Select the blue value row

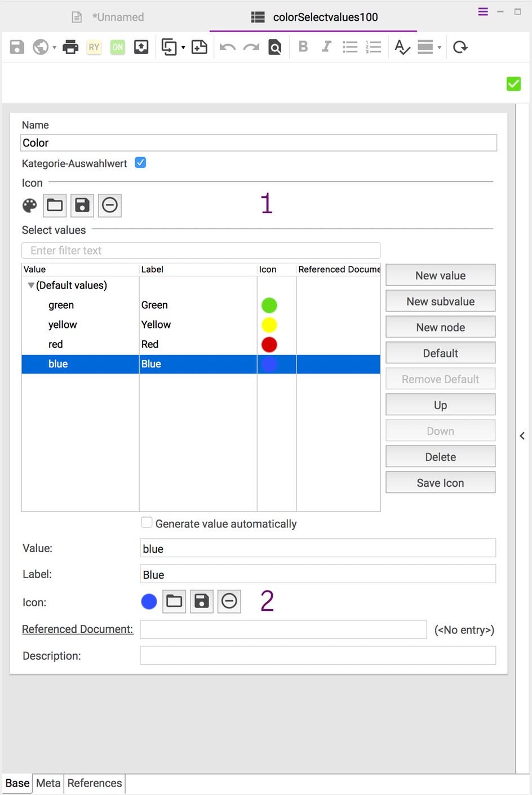[x=201, y=364]
